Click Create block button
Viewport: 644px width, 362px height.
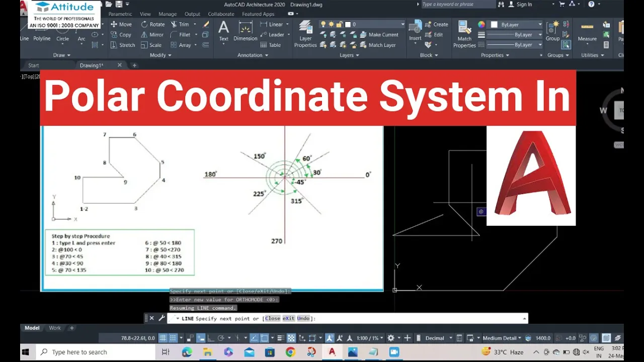tap(436, 24)
